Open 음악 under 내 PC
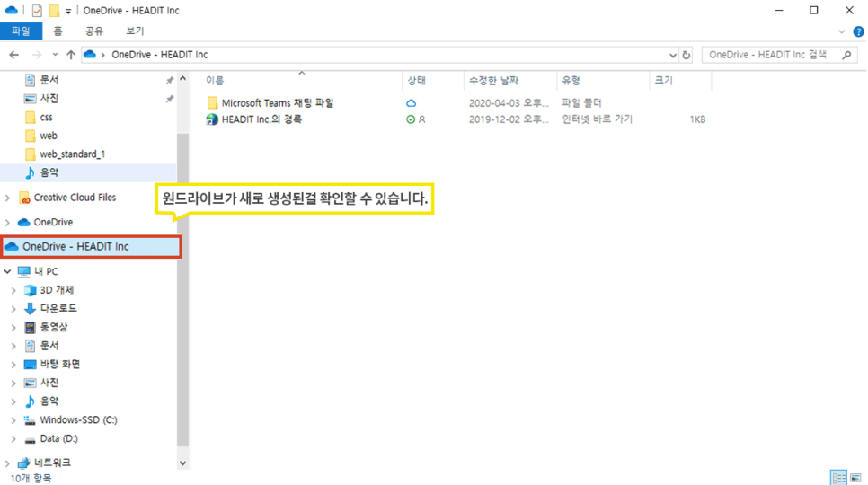 click(x=49, y=401)
